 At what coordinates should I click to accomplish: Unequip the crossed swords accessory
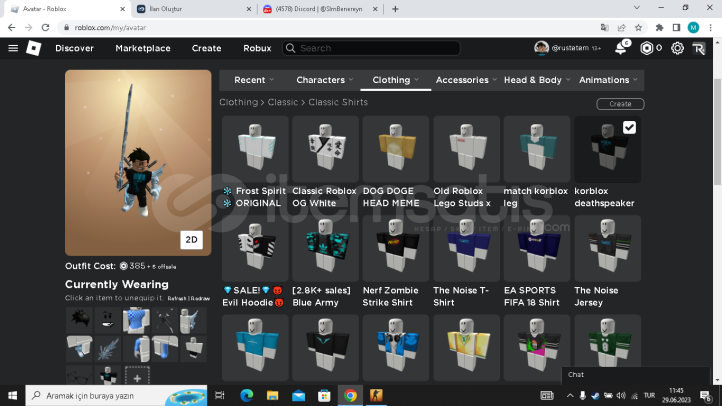pos(164,320)
